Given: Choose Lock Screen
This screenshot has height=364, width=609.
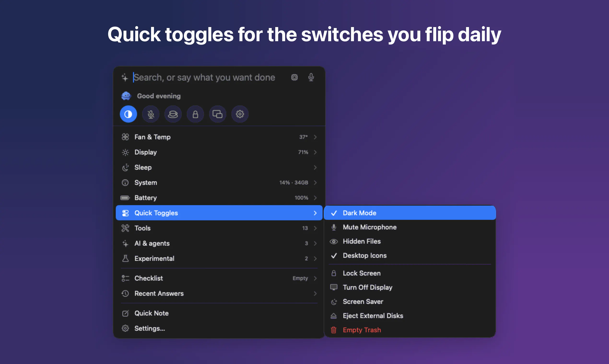Looking at the screenshot, I should click(x=410, y=273).
